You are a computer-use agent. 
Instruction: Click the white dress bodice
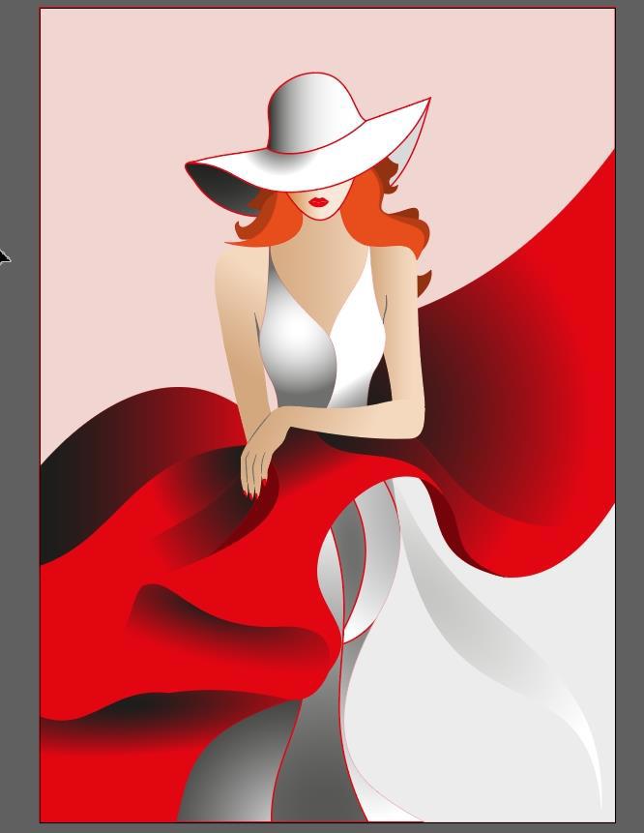(300, 348)
